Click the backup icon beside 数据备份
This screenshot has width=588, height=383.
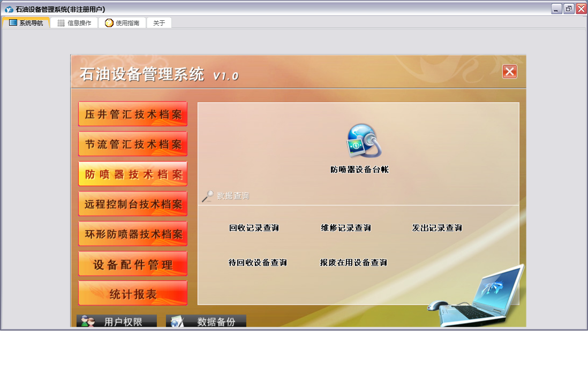(177, 322)
